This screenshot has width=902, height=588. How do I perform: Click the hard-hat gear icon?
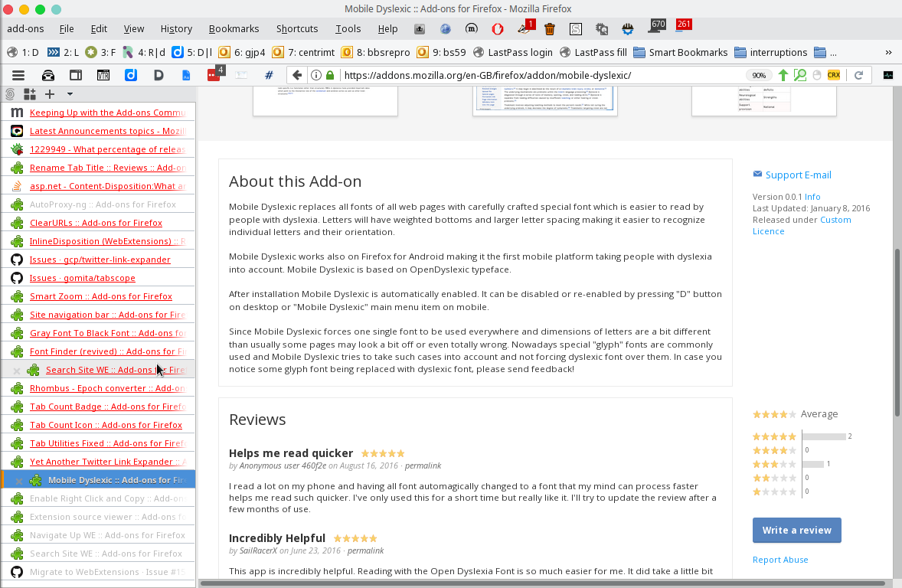click(x=628, y=29)
